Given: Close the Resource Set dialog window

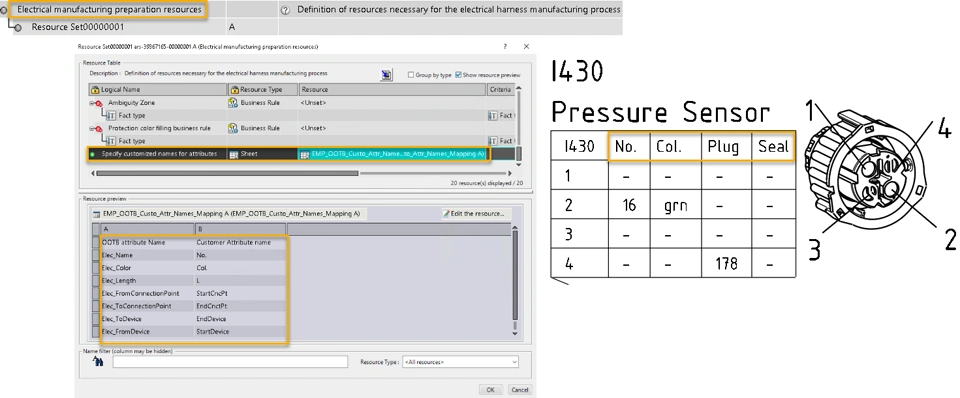Looking at the screenshot, I should tap(526, 47).
